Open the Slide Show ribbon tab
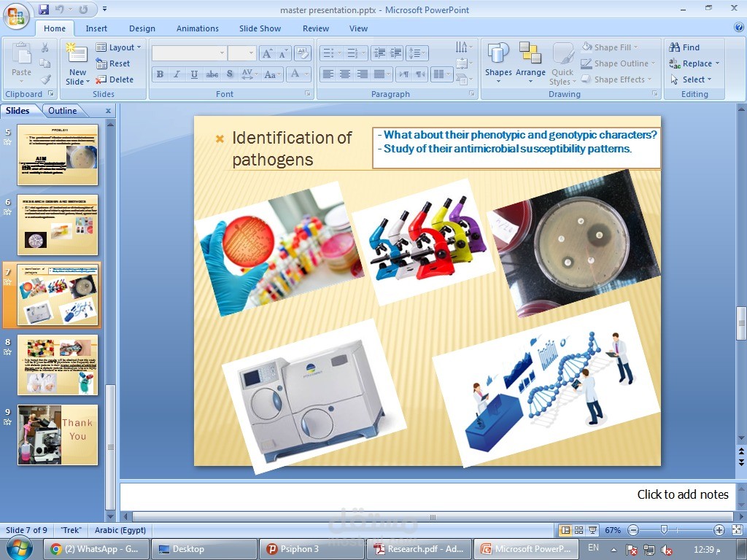Viewport: 747px width, 560px height. [260, 28]
